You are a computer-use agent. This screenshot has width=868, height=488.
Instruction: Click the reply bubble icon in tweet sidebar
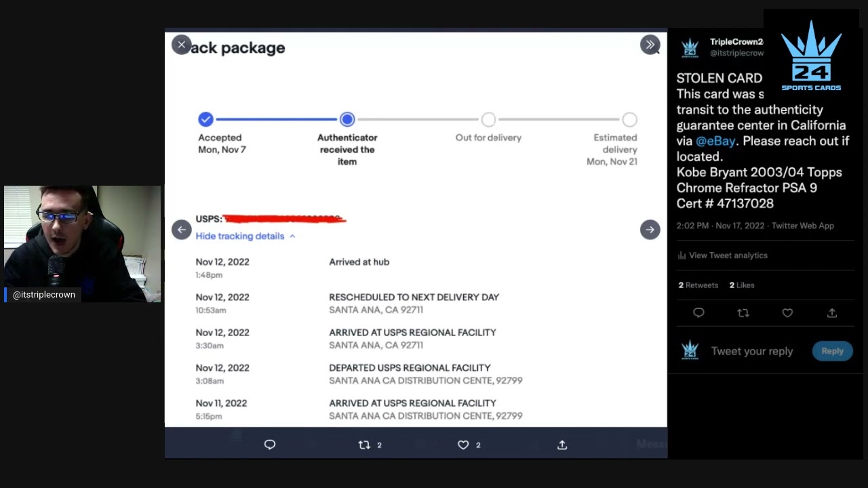698,312
